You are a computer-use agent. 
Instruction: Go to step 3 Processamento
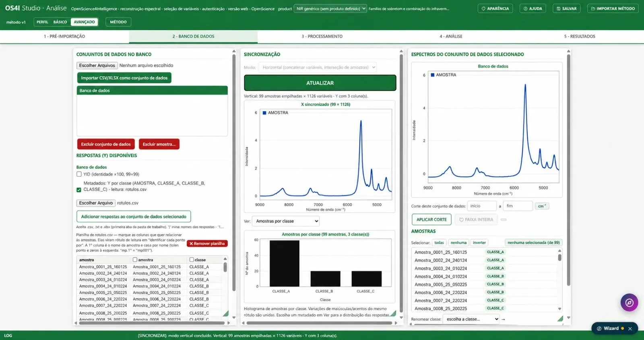point(322,36)
